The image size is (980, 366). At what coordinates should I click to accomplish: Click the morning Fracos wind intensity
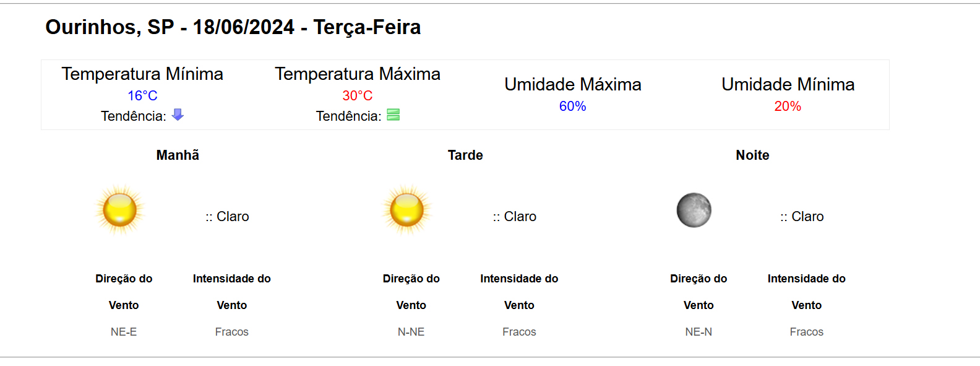click(232, 332)
